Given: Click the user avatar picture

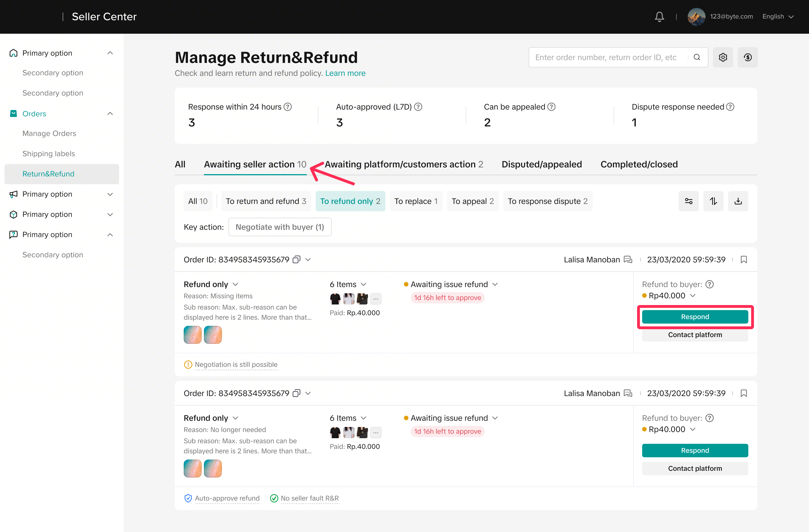Looking at the screenshot, I should pos(696,17).
